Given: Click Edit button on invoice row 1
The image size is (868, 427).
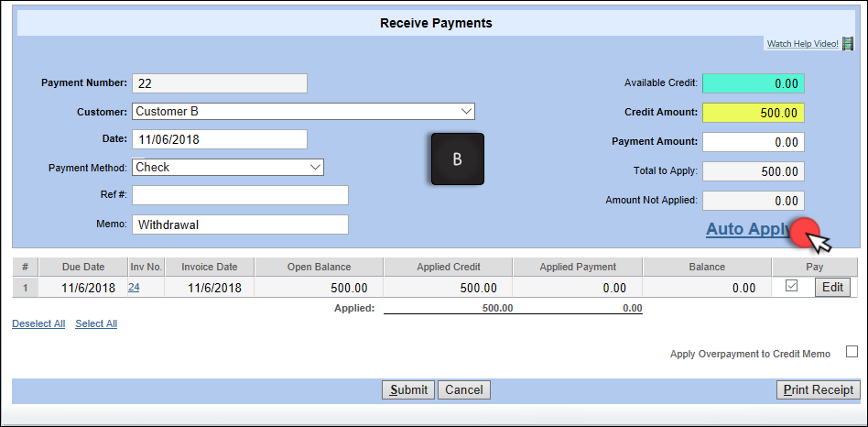Looking at the screenshot, I should point(832,287).
